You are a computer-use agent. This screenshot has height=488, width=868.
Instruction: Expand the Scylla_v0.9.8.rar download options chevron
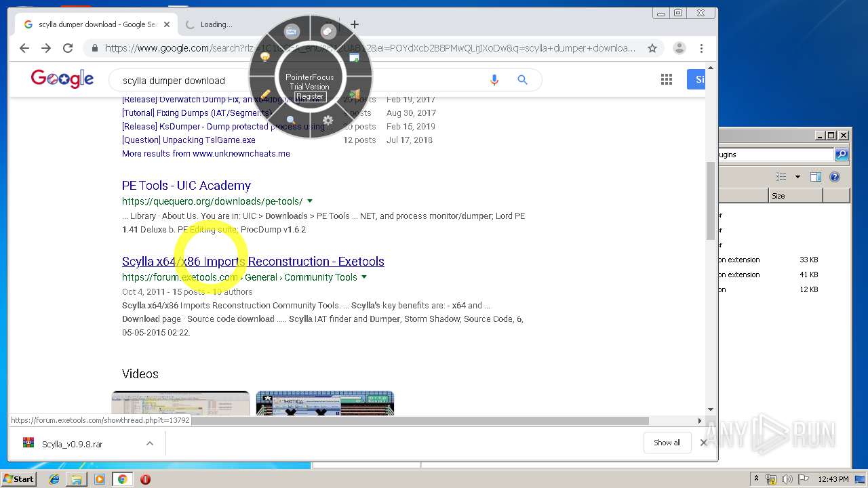click(x=150, y=443)
